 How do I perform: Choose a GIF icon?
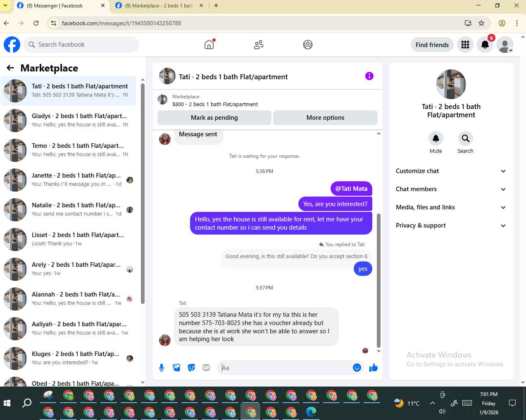[206, 368]
